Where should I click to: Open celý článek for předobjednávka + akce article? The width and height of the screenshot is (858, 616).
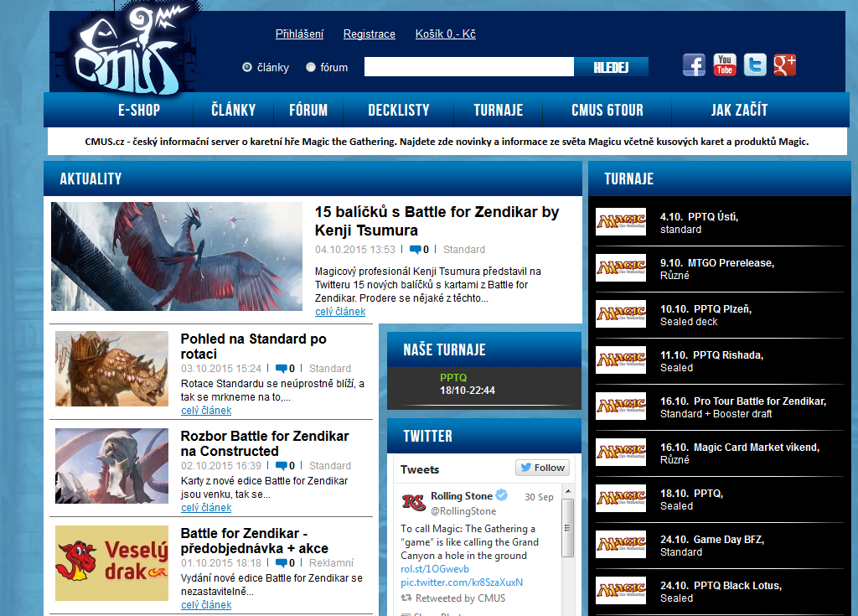(x=206, y=605)
